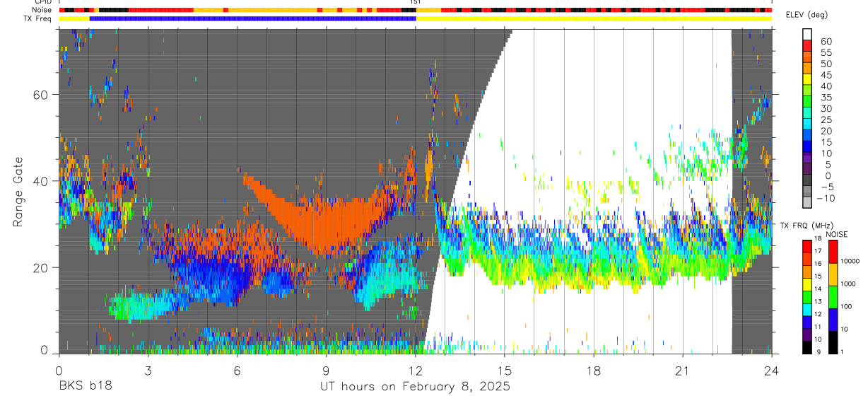Click the blue ELEV swatch between 10 and 15
The image size is (868, 401).
(x=807, y=146)
